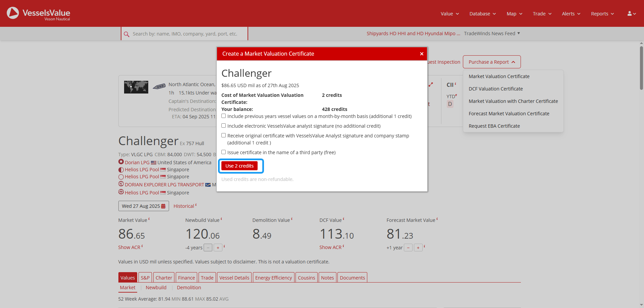Open TradeWinds News Feed dropdown
Image resolution: width=644 pixels, height=308 pixels.
coord(492,34)
